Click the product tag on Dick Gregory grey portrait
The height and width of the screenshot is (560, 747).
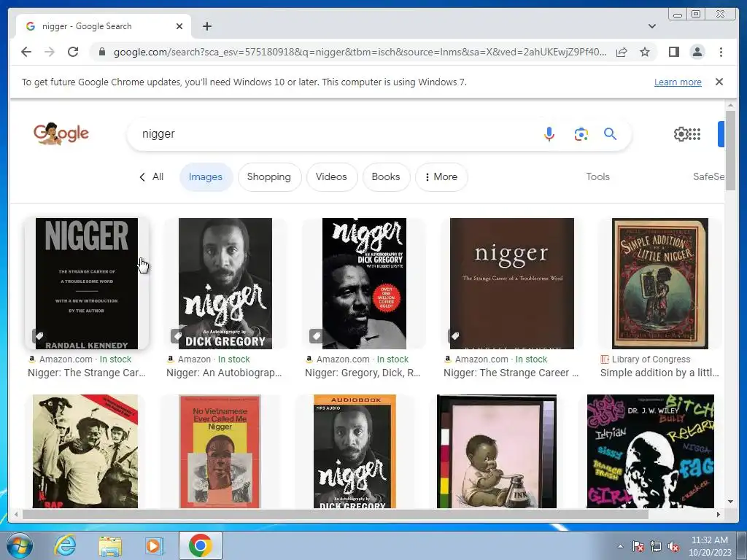click(177, 335)
